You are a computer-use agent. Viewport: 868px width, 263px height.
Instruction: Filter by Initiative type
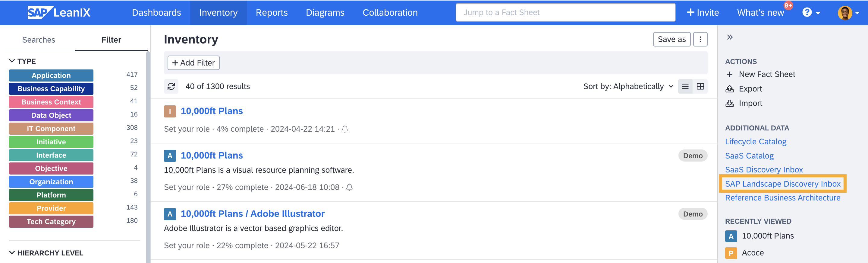point(51,142)
